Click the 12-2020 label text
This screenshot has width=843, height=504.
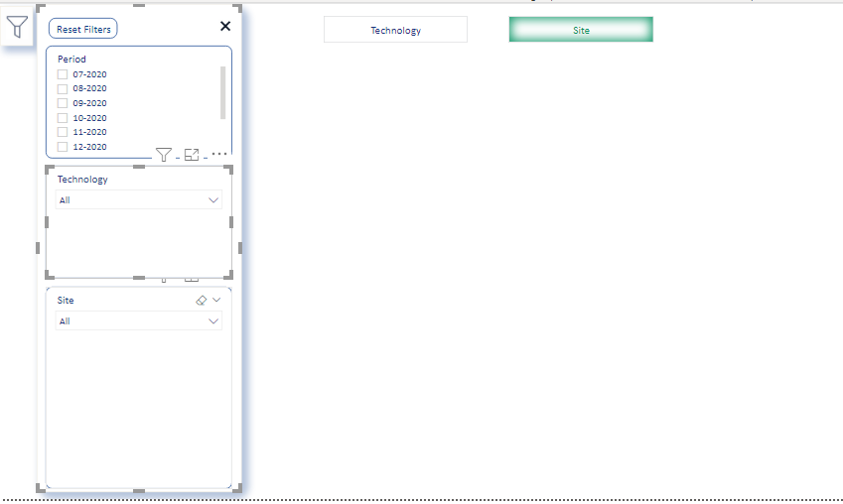point(89,147)
